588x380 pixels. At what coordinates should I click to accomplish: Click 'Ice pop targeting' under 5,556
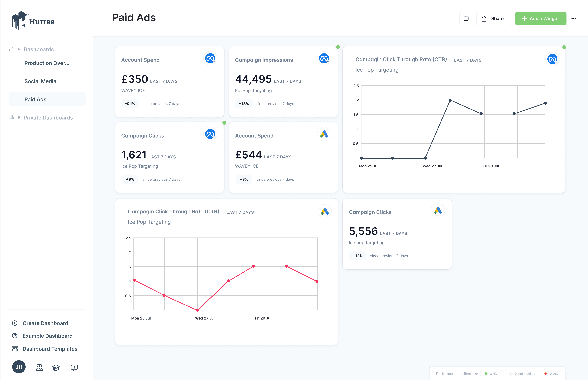pyautogui.click(x=367, y=243)
